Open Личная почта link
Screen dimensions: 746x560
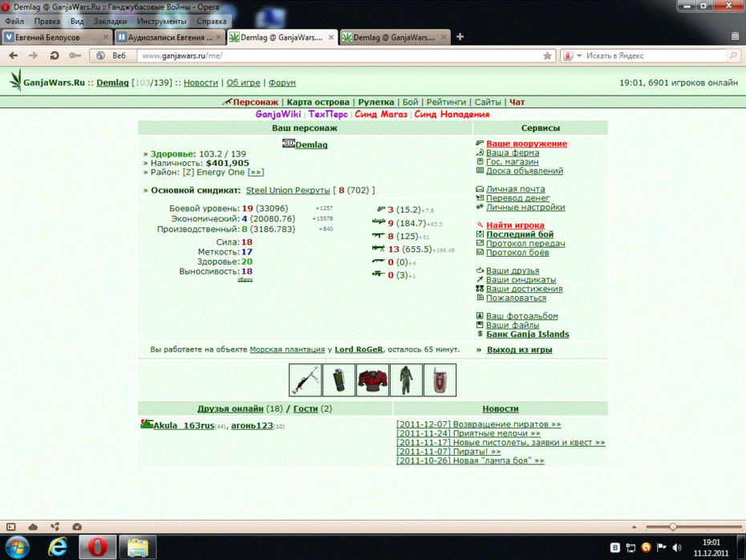pyautogui.click(x=516, y=189)
